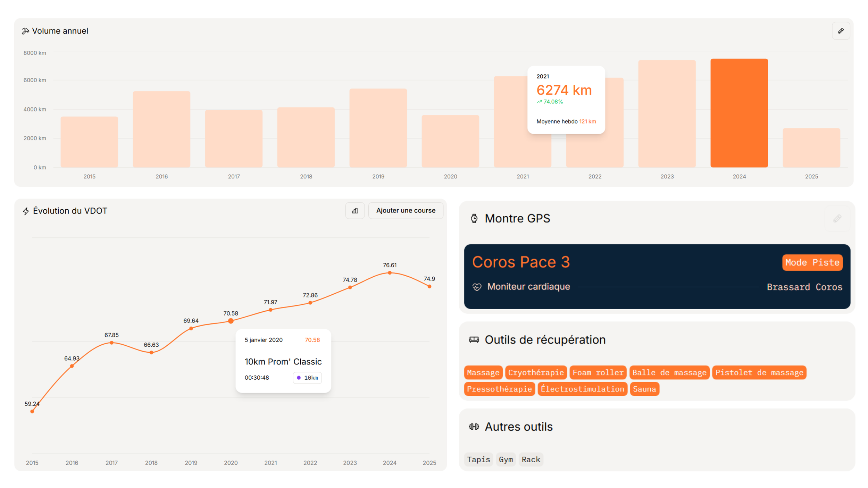
Task: Click the 2016 annual volume bar
Action: coord(161,129)
